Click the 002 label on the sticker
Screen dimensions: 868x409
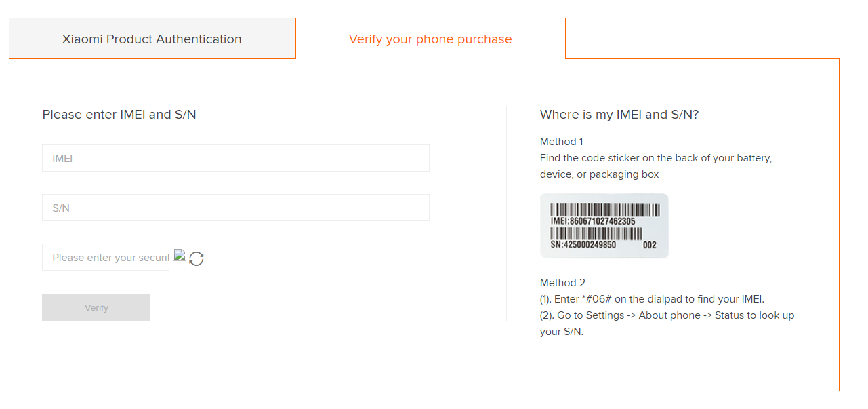click(649, 246)
